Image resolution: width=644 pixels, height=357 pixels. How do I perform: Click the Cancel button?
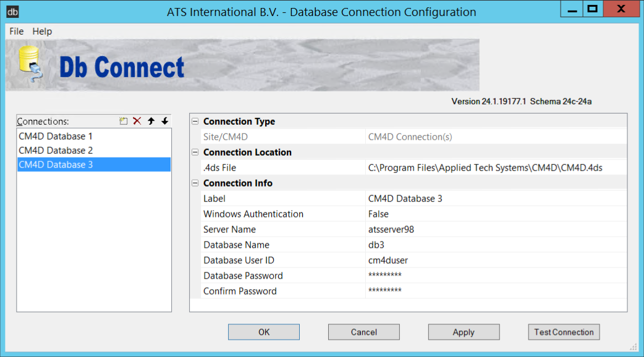[x=364, y=332]
